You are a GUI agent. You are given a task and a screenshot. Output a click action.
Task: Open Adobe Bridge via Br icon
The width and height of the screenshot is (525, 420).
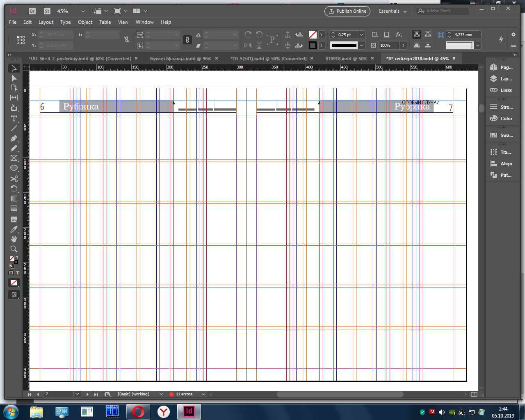[x=33, y=11]
